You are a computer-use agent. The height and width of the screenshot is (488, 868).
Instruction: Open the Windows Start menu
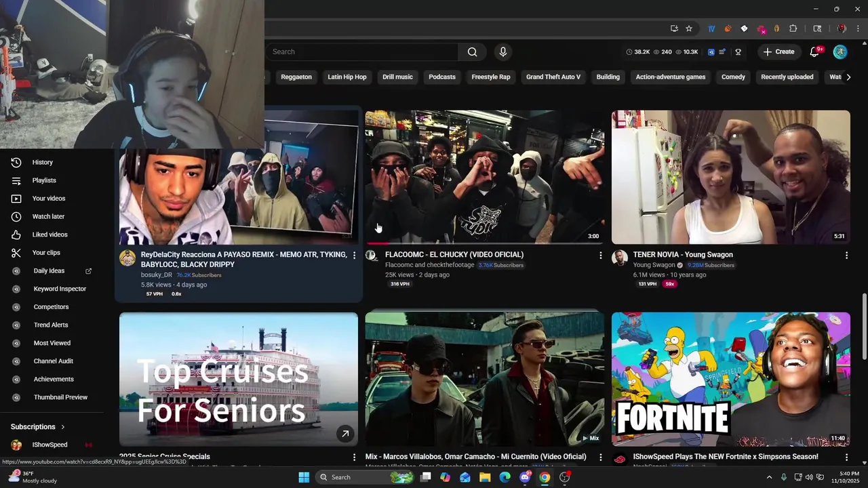[304, 477]
